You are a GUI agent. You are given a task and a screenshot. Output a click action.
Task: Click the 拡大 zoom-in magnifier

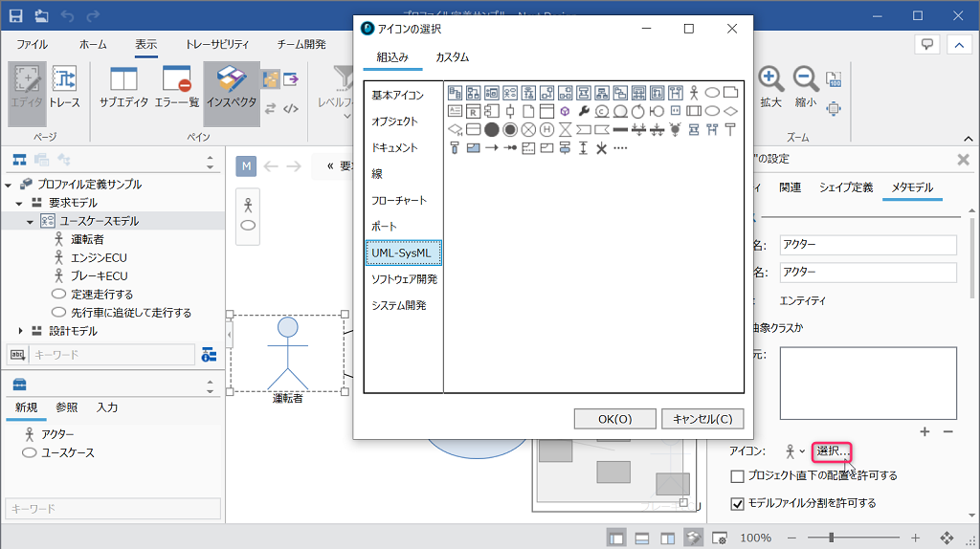[x=770, y=87]
